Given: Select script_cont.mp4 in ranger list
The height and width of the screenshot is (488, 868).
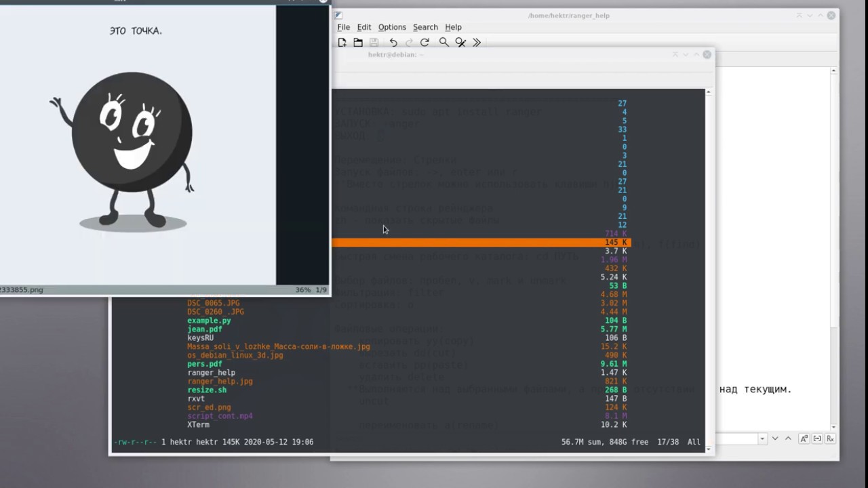Looking at the screenshot, I should (x=220, y=416).
